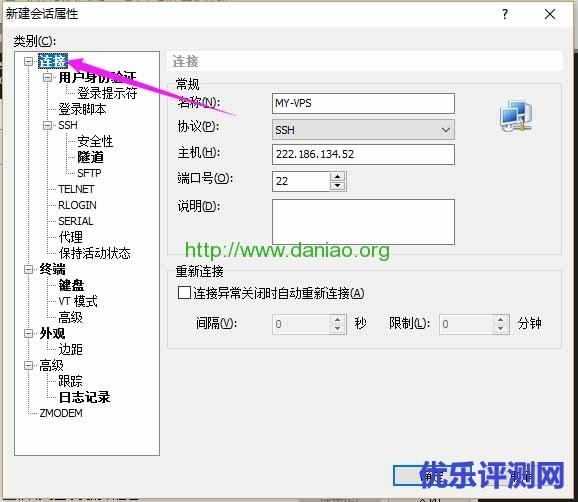This screenshot has height=502, width=578.
Task: Decrease the port number with down arrow
Action: point(337,186)
